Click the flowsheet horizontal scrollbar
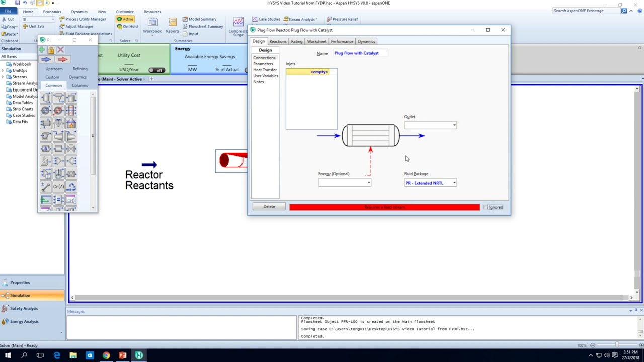The height and width of the screenshot is (362, 644). [351, 297]
